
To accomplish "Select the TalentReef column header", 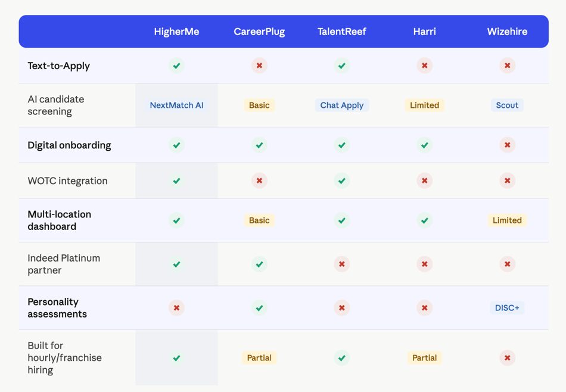I will (342, 32).
